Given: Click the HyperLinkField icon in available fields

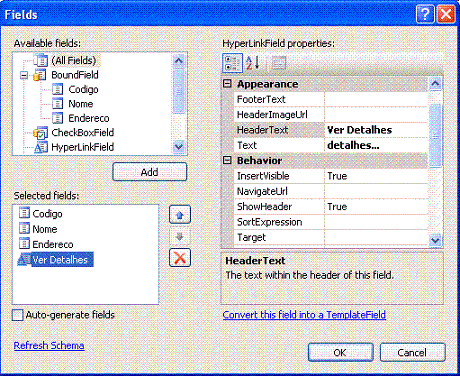Looking at the screenshot, I should click(41, 147).
